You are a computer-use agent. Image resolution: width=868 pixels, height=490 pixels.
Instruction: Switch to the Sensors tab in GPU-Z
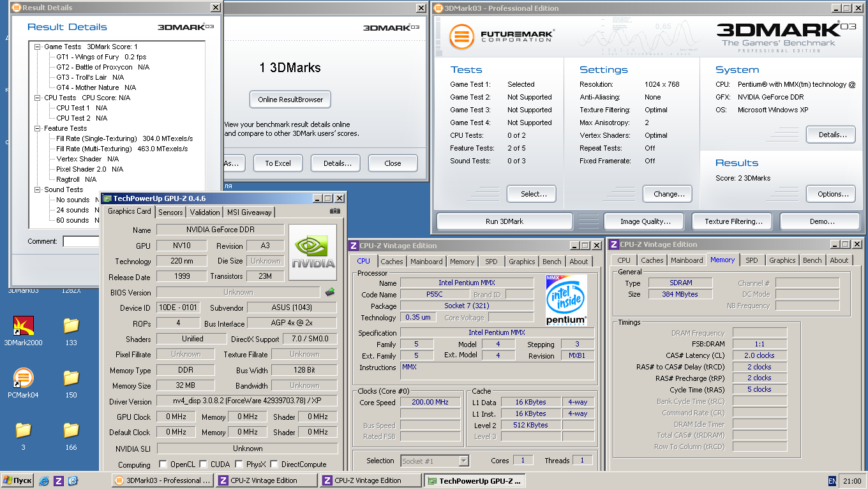(x=170, y=212)
